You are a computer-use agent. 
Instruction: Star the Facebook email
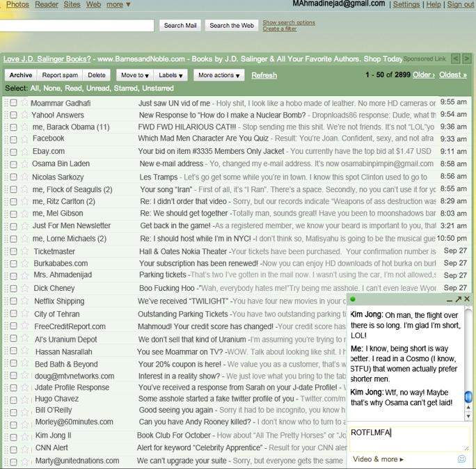(25, 139)
